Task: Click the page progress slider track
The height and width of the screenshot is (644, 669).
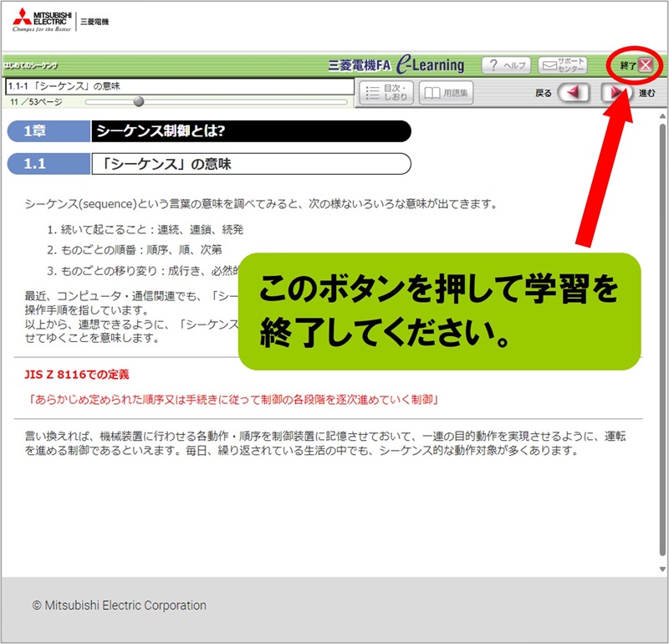Action: (x=251, y=101)
